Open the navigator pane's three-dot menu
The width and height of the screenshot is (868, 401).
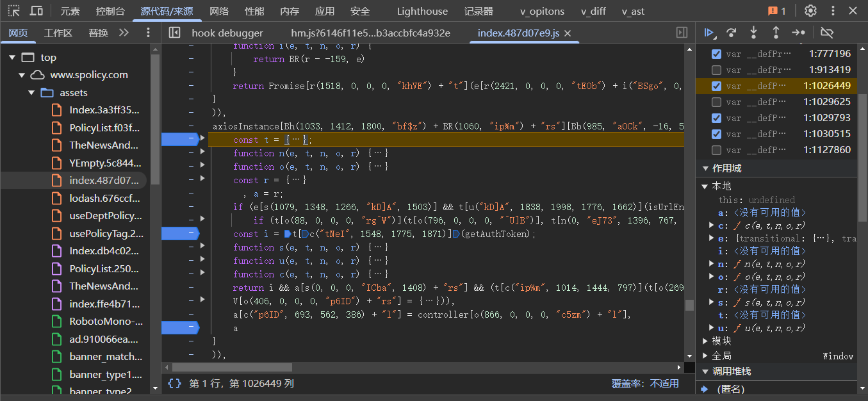149,33
